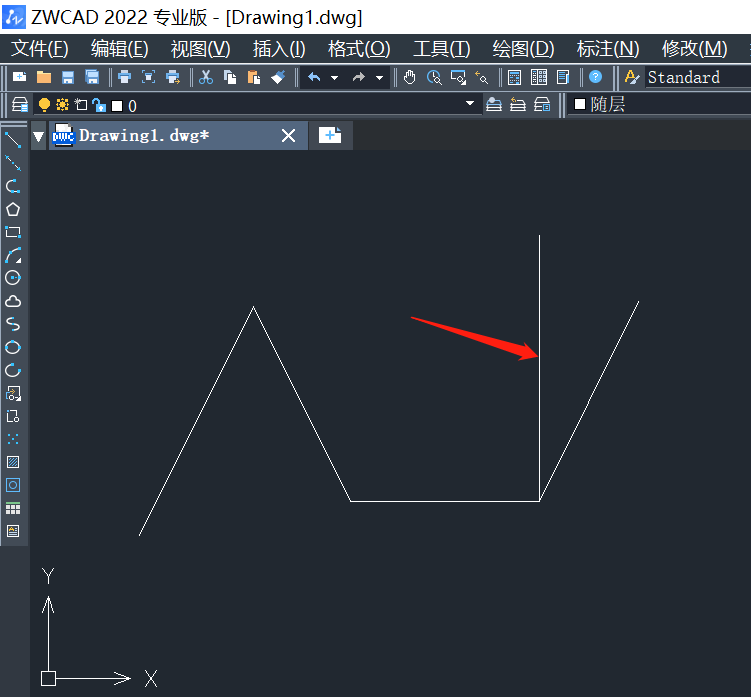751x697 pixels.
Task: Click layer 0 white color swatch
Action: tap(117, 105)
